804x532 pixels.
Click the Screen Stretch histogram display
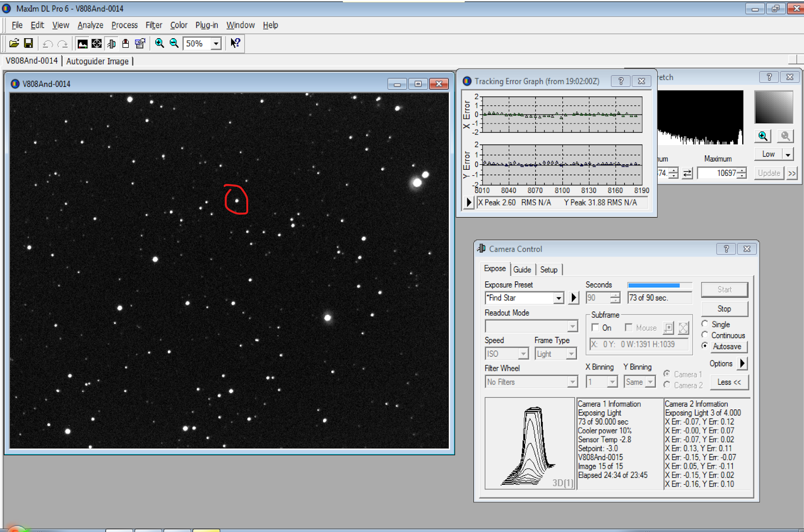pos(700,118)
